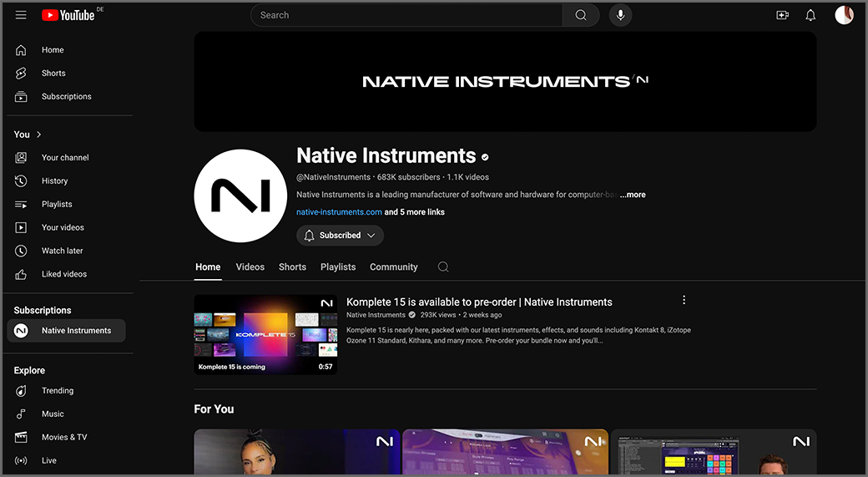Open the Subscribed dropdown button
The height and width of the screenshot is (477, 868).
340,236
